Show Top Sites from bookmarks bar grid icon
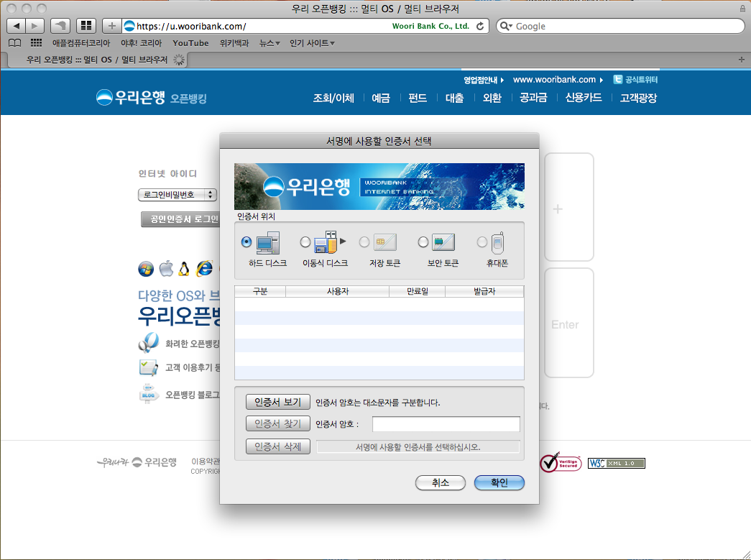751x560 pixels. (x=36, y=43)
